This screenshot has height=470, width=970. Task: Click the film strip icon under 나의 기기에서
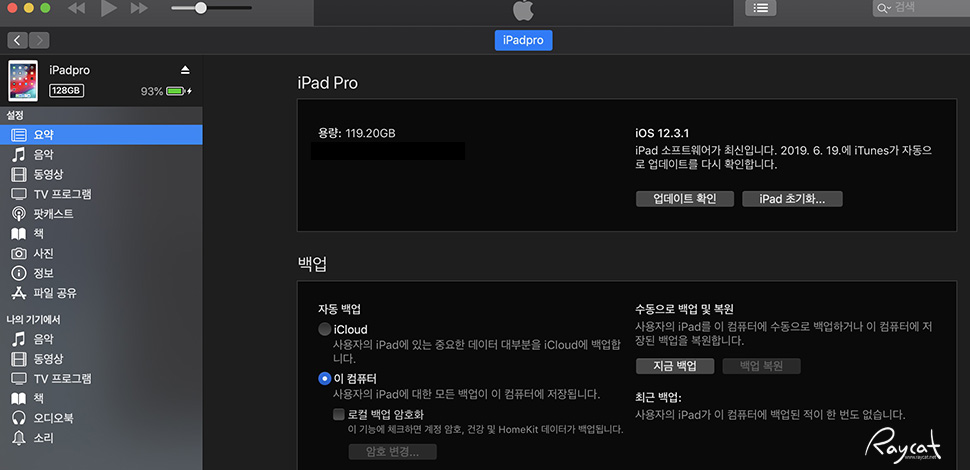point(19,359)
